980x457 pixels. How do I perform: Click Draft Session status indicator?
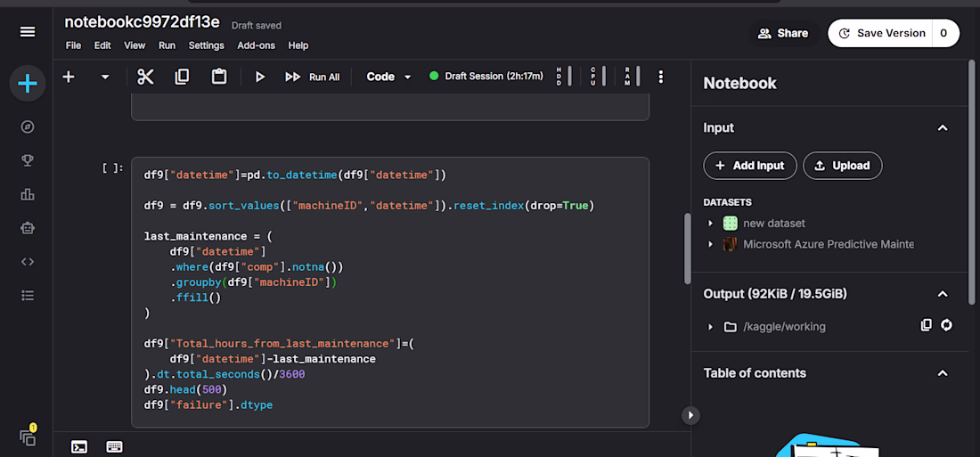point(486,76)
